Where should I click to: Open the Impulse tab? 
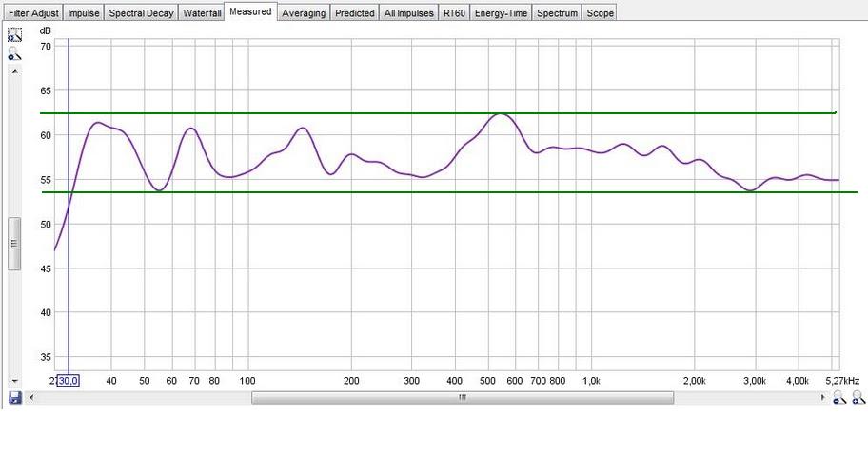tap(84, 13)
